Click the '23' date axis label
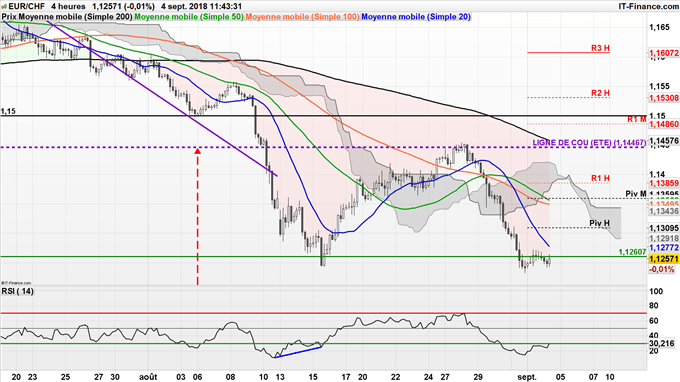The height and width of the screenshot is (382, 680). (33, 377)
